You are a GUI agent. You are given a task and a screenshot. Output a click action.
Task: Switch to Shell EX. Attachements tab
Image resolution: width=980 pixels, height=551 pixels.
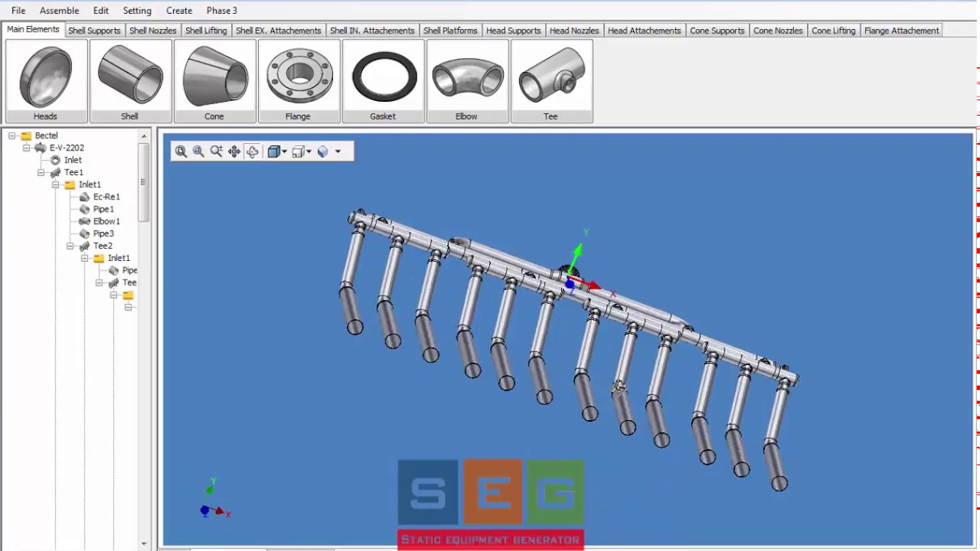[279, 31]
